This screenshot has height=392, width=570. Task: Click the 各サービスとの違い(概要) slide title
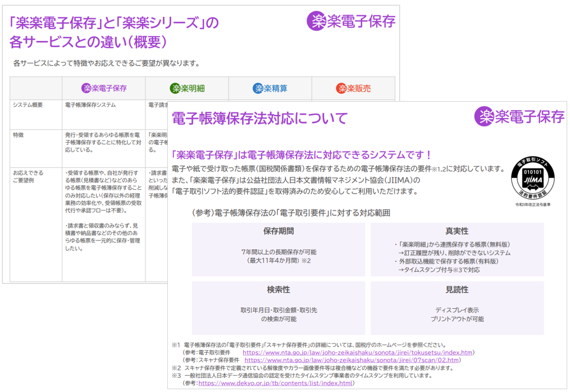[x=88, y=42]
